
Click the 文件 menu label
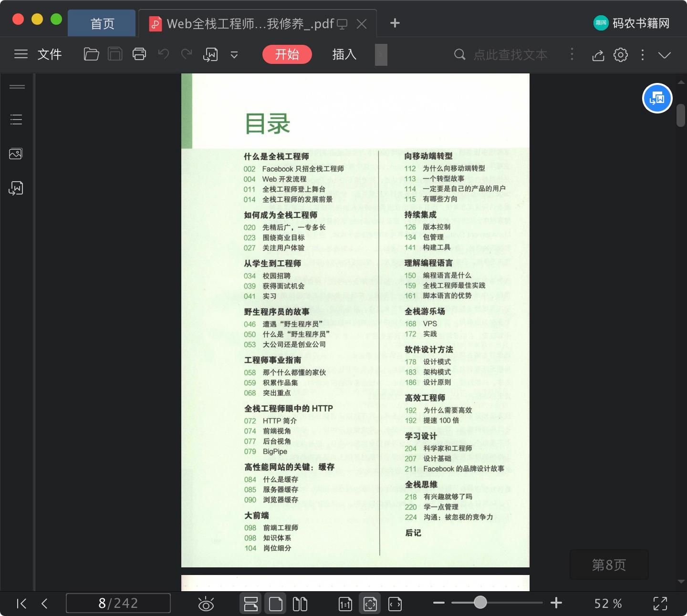[x=50, y=54]
